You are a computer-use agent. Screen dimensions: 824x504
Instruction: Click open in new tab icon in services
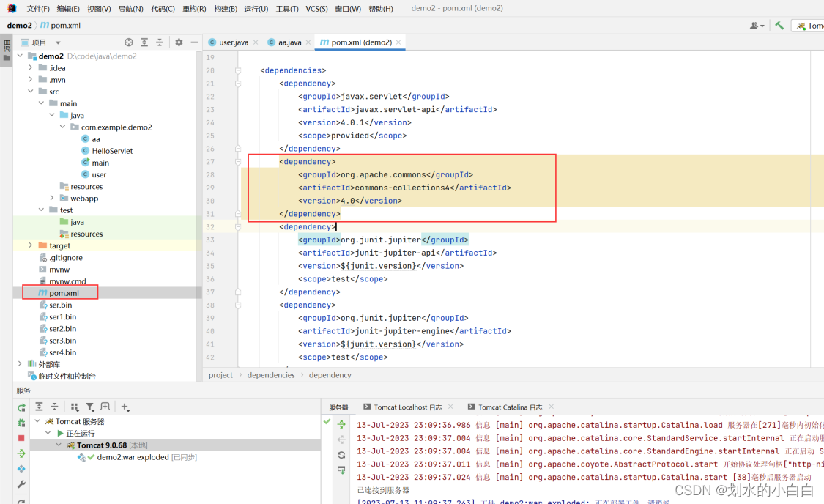pos(105,407)
